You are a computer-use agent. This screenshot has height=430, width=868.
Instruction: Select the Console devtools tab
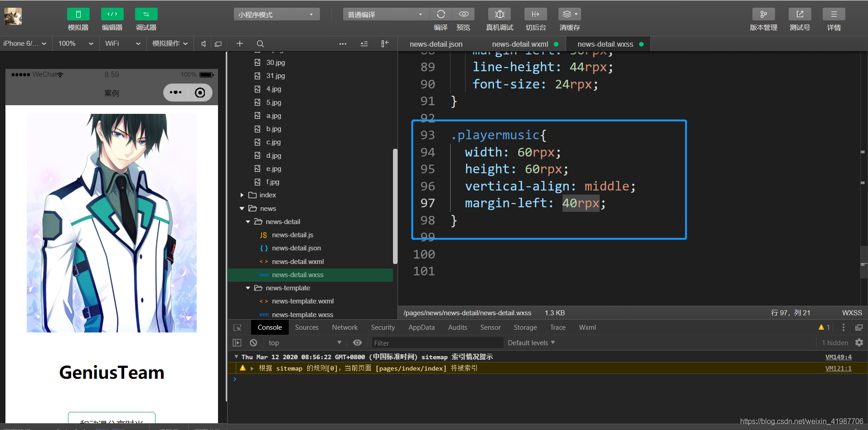point(270,327)
